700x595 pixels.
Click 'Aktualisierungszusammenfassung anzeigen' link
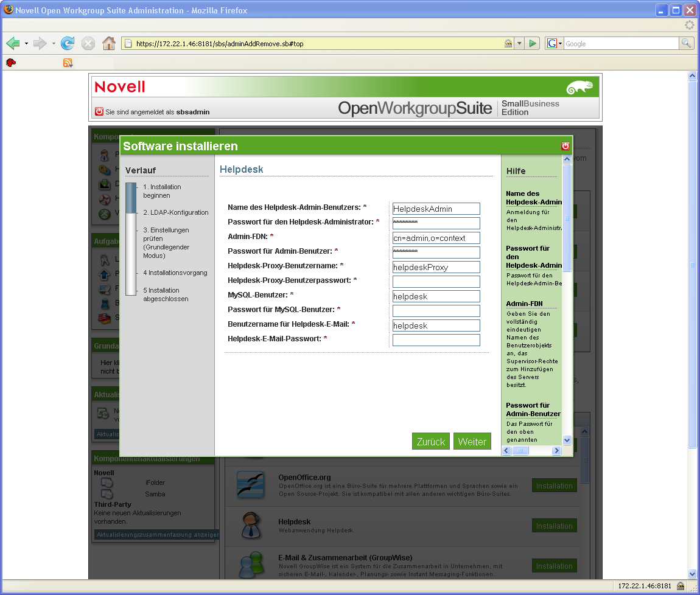point(158,534)
